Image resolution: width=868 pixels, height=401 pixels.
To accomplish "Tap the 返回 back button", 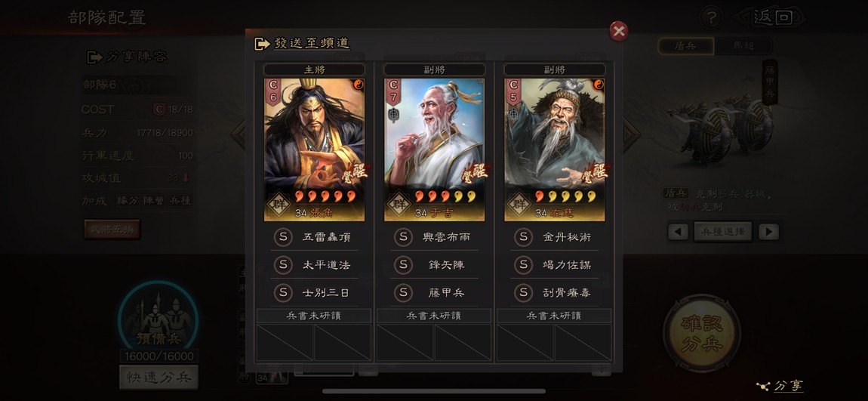I will pos(773,17).
